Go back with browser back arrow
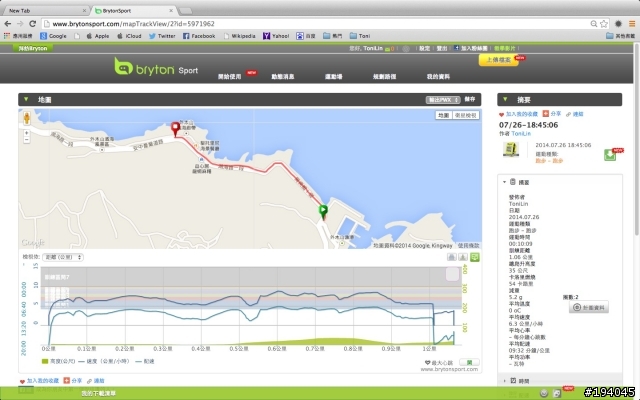 7,24
